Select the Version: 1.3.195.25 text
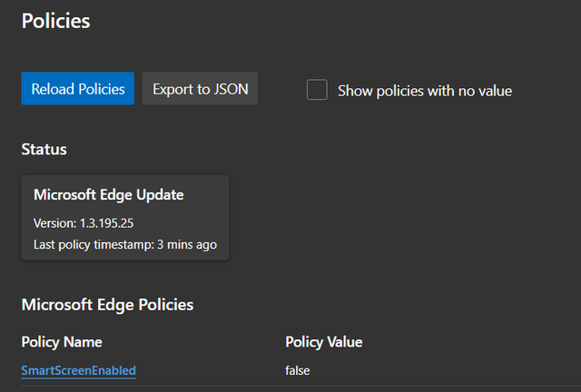 84,223
